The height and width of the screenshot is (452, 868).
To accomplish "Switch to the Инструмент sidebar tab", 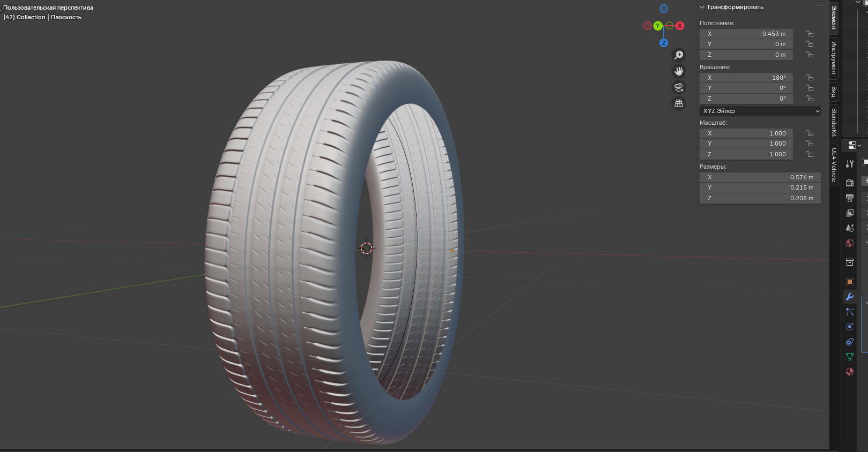I will [x=834, y=58].
